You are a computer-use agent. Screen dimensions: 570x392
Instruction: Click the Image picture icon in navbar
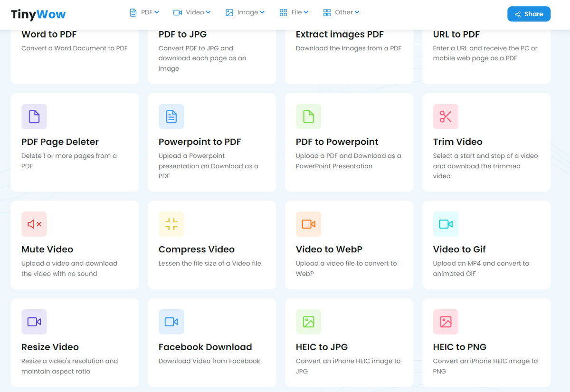pos(229,13)
